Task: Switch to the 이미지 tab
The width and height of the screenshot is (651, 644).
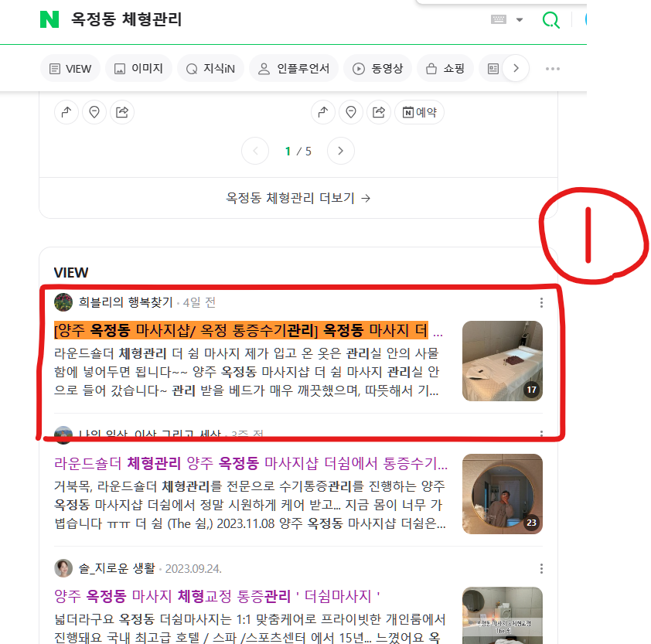Action: pyautogui.click(x=138, y=69)
